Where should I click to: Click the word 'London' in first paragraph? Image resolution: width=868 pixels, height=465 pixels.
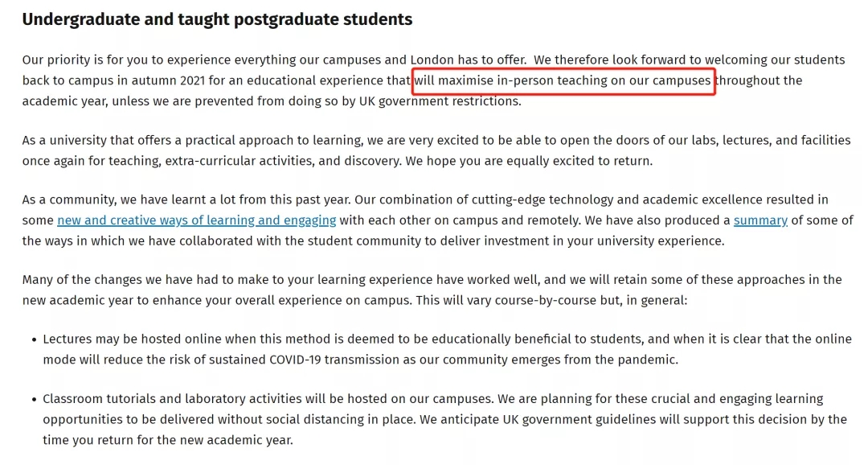tap(432, 60)
